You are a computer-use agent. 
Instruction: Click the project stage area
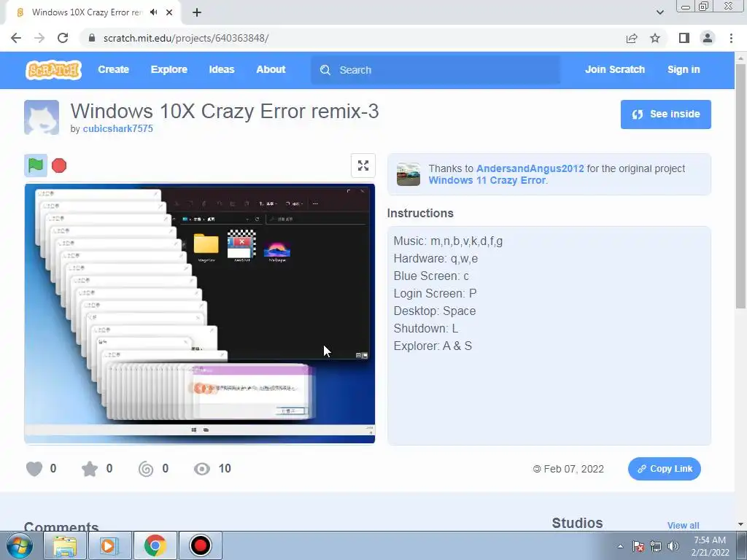pyautogui.click(x=200, y=314)
